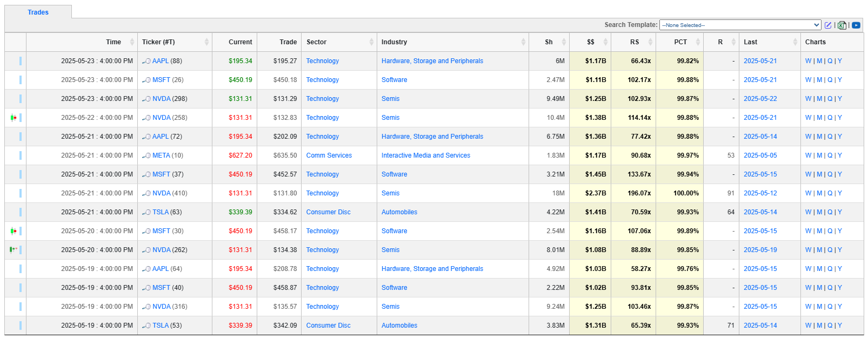This screenshot has width=868, height=339.
Task: Click candlestick icon on the NVDA (258) row
Action: click(14, 118)
